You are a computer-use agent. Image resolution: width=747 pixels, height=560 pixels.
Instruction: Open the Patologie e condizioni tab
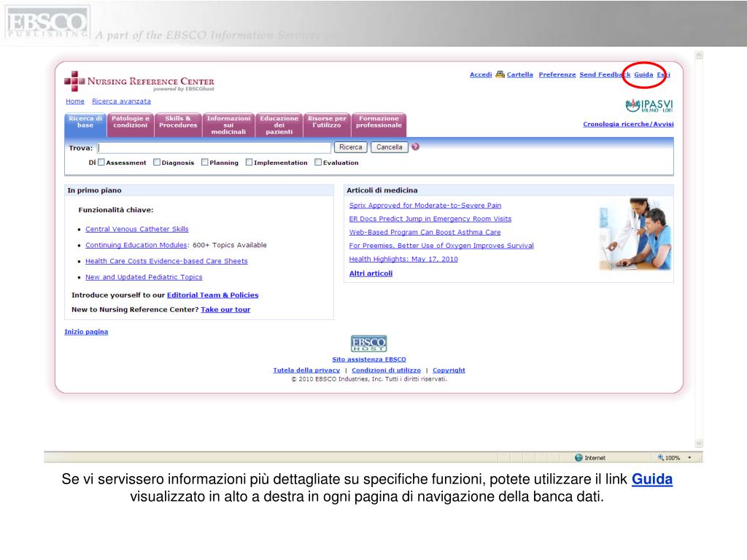coord(131,125)
